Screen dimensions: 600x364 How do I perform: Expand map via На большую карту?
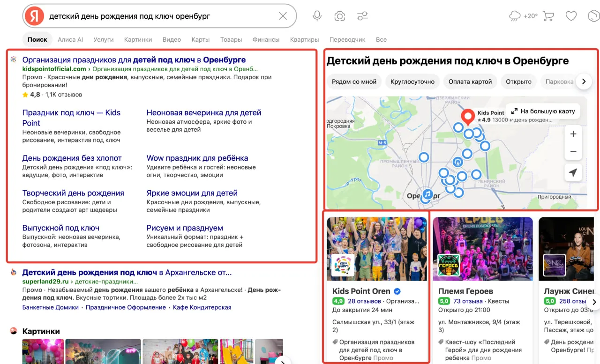click(x=543, y=111)
